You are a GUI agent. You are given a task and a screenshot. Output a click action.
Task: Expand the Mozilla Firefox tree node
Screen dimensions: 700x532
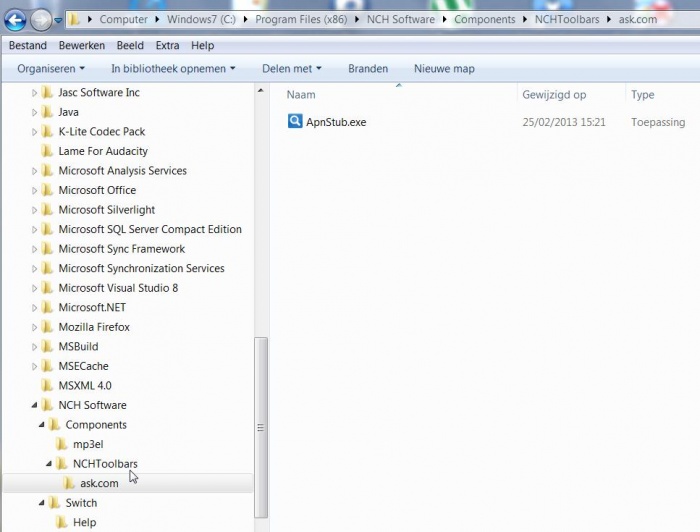pyautogui.click(x=34, y=328)
